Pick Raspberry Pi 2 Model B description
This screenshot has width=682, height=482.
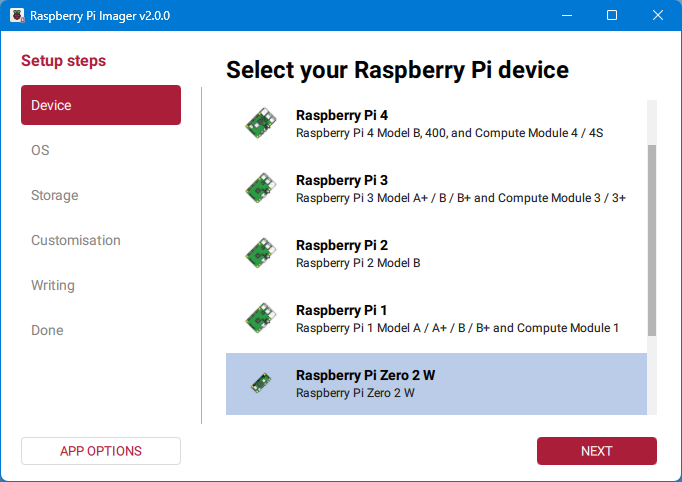click(358, 263)
